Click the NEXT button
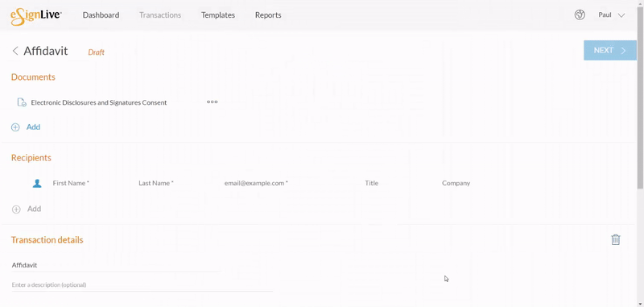 click(610, 51)
